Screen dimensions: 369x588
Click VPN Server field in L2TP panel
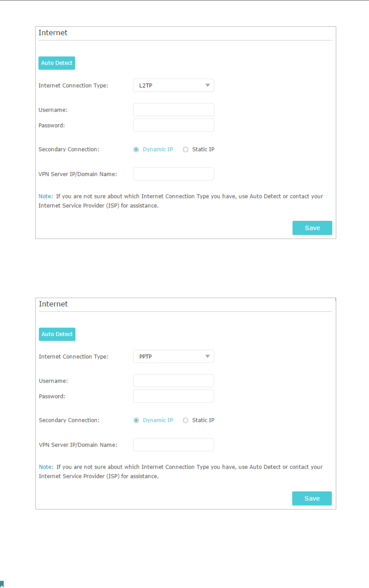173,174
